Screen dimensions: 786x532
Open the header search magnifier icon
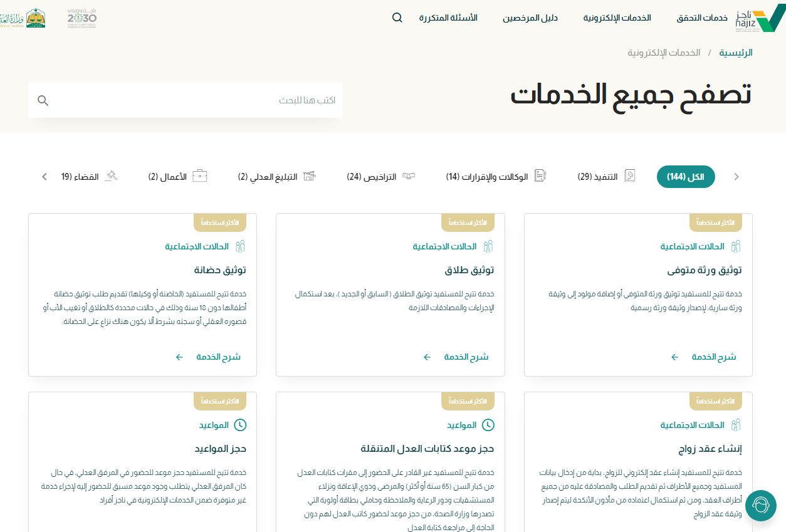click(397, 18)
